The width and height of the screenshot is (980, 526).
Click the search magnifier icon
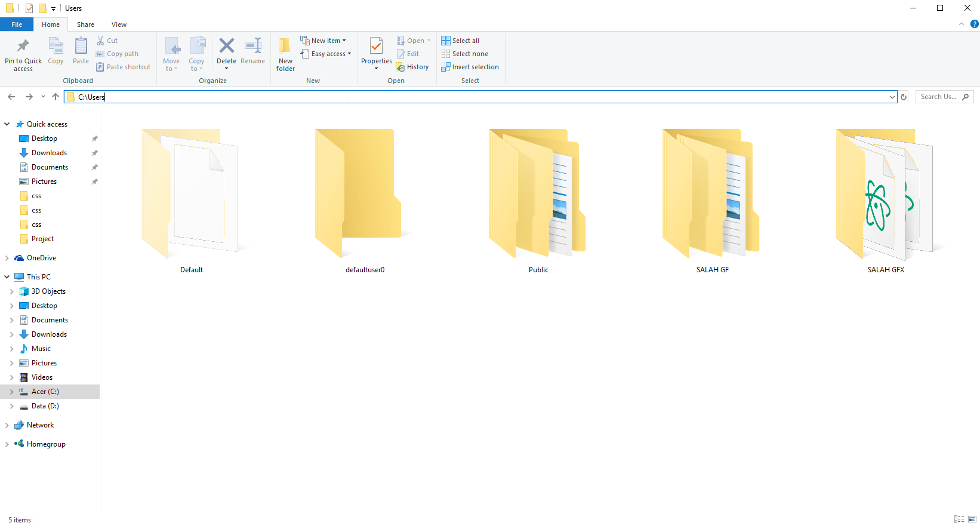pyautogui.click(x=966, y=97)
